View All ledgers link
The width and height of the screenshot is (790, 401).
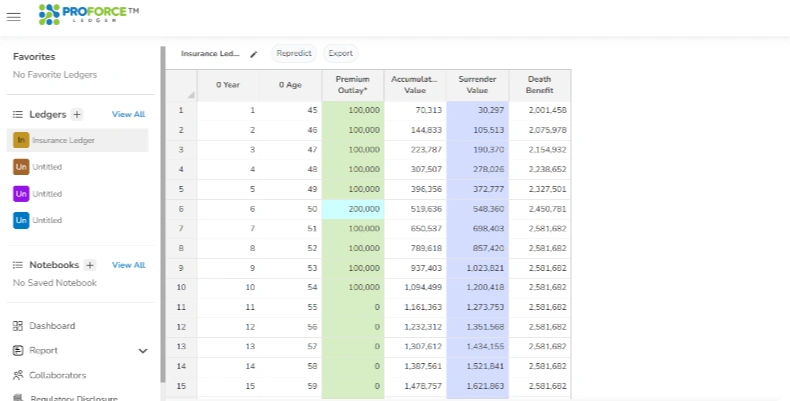point(128,114)
